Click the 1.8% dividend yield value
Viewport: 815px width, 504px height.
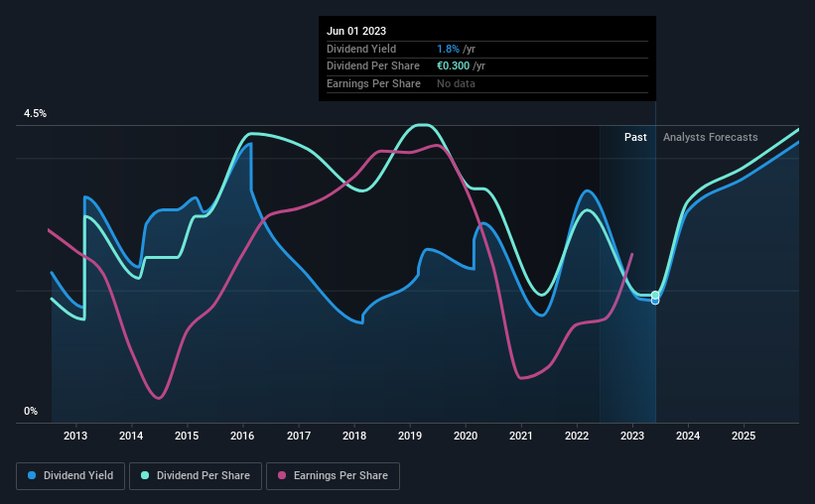click(x=448, y=49)
